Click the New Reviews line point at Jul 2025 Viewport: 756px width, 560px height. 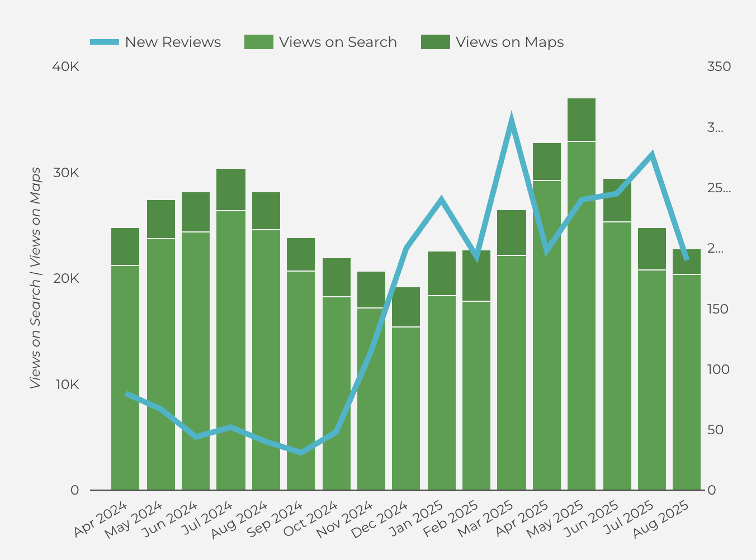tap(651, 155)
